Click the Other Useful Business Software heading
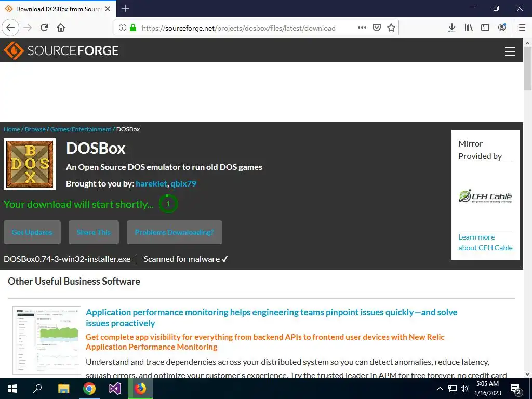532x399 pixels. (74, 281)
